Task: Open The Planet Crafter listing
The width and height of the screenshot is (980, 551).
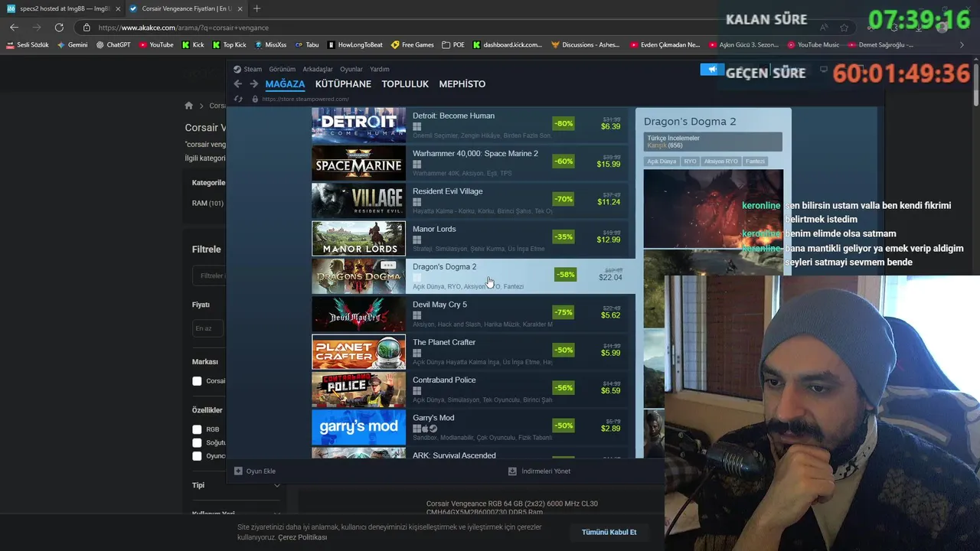Action: tap(469, 351)
